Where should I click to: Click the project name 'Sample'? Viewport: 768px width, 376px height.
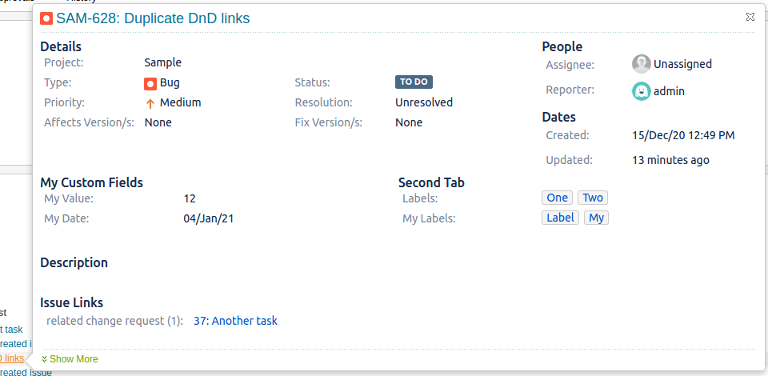[x=163, y=63]
